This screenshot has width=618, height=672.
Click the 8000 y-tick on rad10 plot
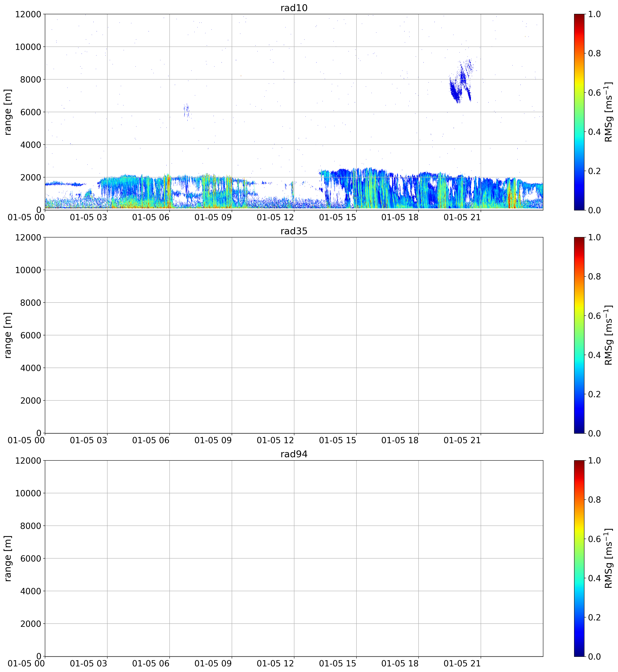point(31,79)
